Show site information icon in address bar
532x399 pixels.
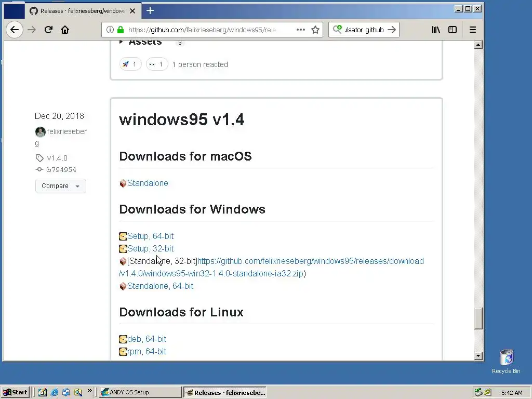click(110, 30)
